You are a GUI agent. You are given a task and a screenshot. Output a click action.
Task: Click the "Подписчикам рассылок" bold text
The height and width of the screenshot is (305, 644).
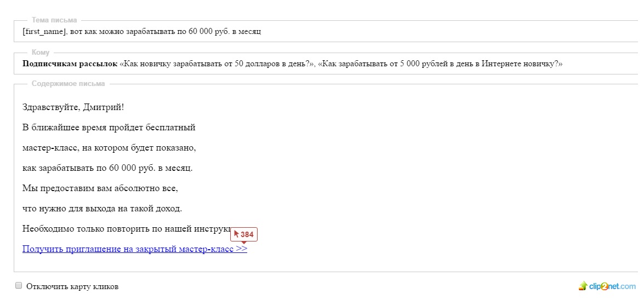70,64
